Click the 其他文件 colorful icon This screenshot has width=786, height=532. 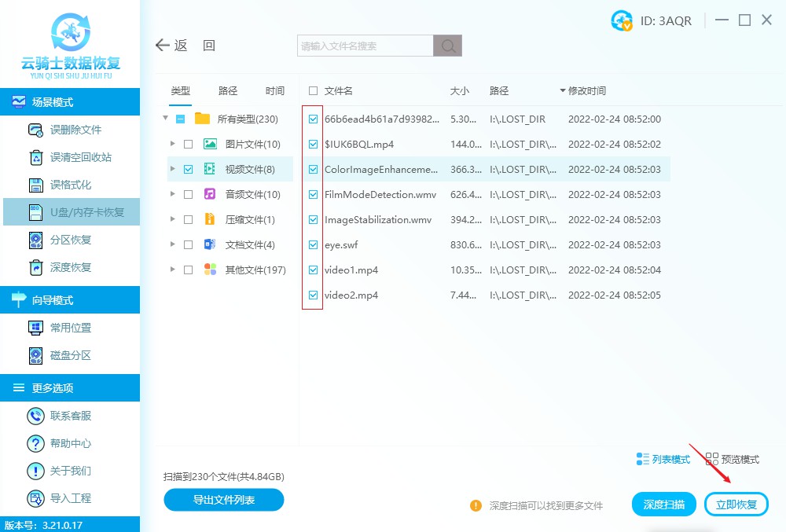pyautogui.click(x=210, y=270)
